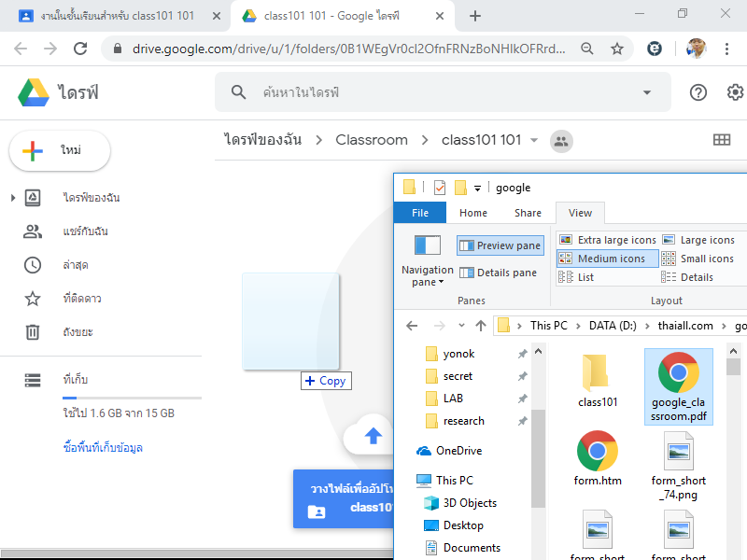The height and width of the screenshot is (560, 747).
Task: Toggle the Details pane
Action: 499,273
